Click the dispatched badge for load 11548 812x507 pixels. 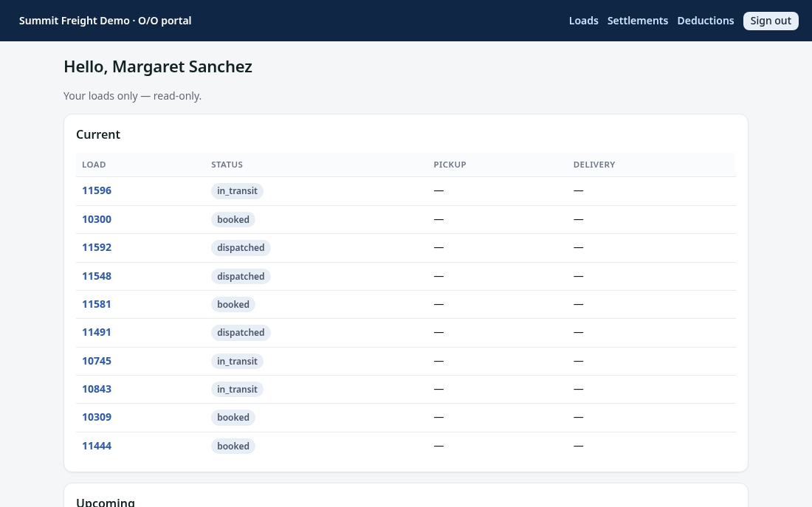pyautogui.click(x=241, y=277)
